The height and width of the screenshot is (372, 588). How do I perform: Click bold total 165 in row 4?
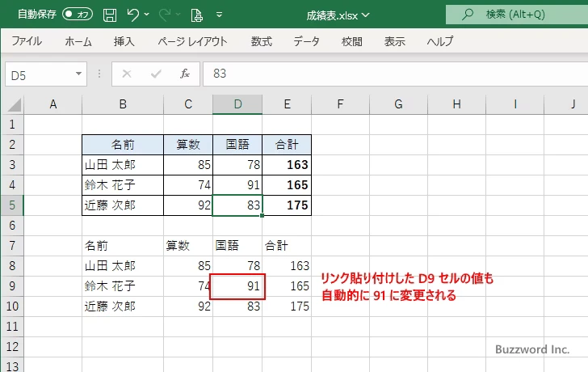point(287,185)
